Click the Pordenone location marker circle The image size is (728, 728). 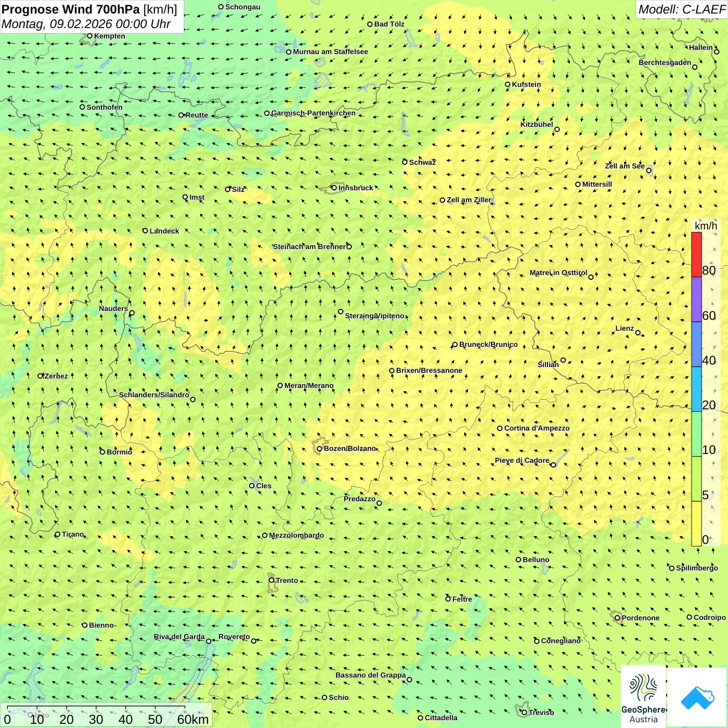coord(617,618)
